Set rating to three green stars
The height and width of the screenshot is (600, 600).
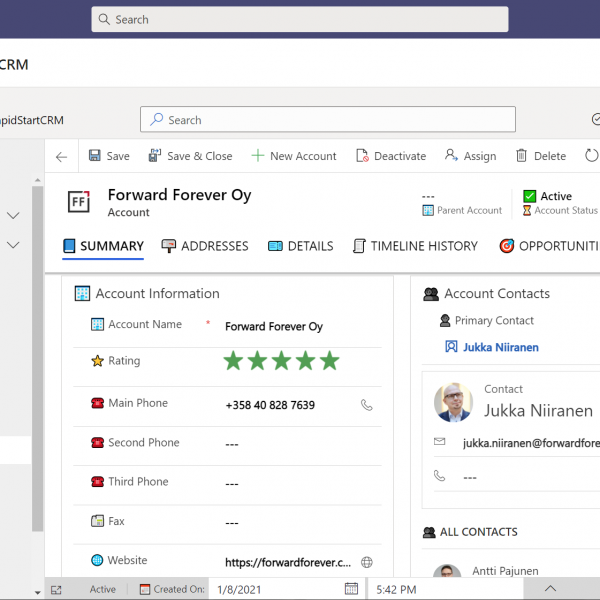coord(282,360)
